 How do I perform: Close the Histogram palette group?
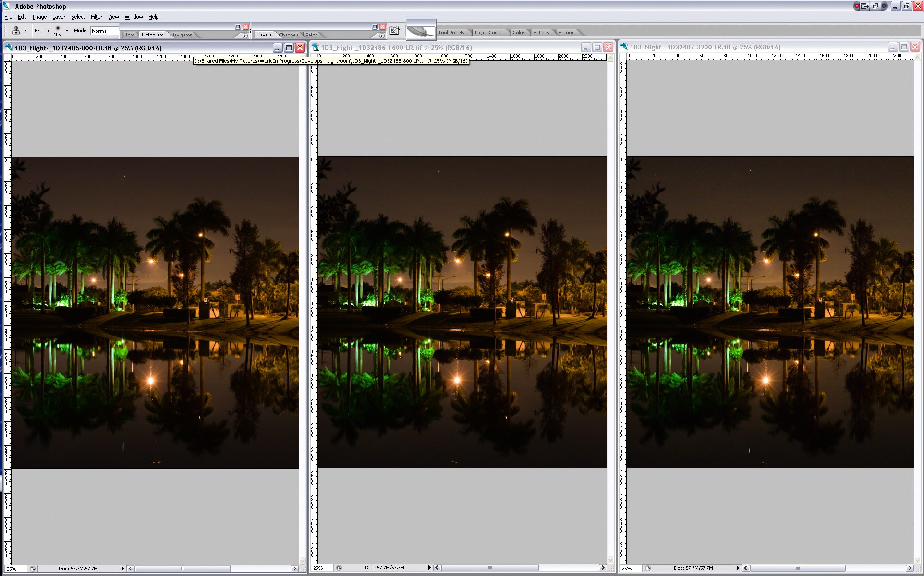click(245, 27)
